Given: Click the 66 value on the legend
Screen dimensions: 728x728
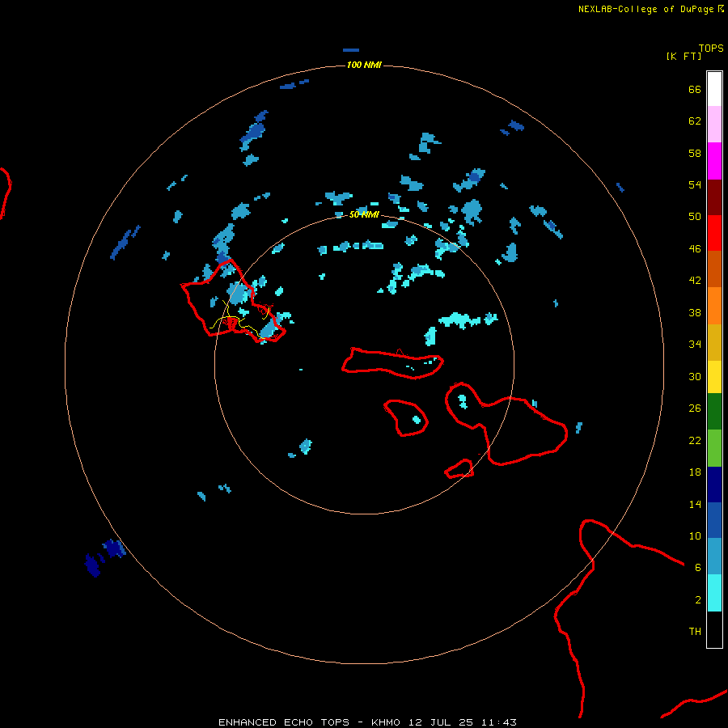Looking at the screenshot, I should pyautogui.click(x=695, y=90).
